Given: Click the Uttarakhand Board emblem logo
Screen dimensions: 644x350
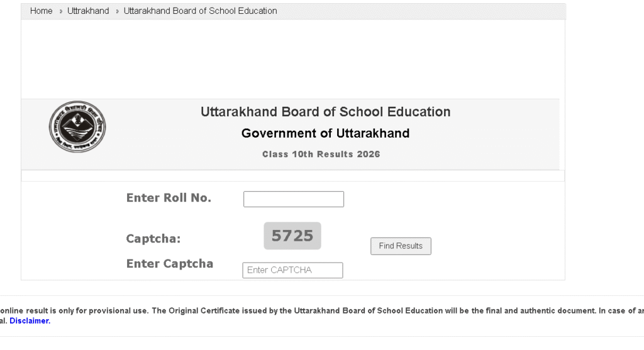Looking at the screenshot, I should [x=77, y=126].
